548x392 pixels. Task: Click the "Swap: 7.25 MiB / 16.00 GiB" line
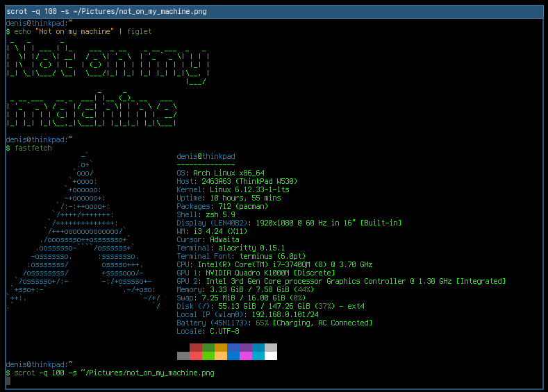tap(241, 298)
